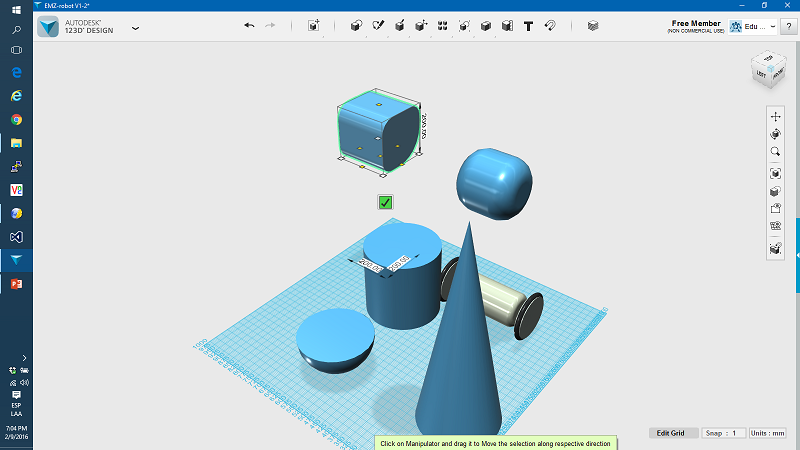Open the Material tool icon

click(x=593, y=26)
